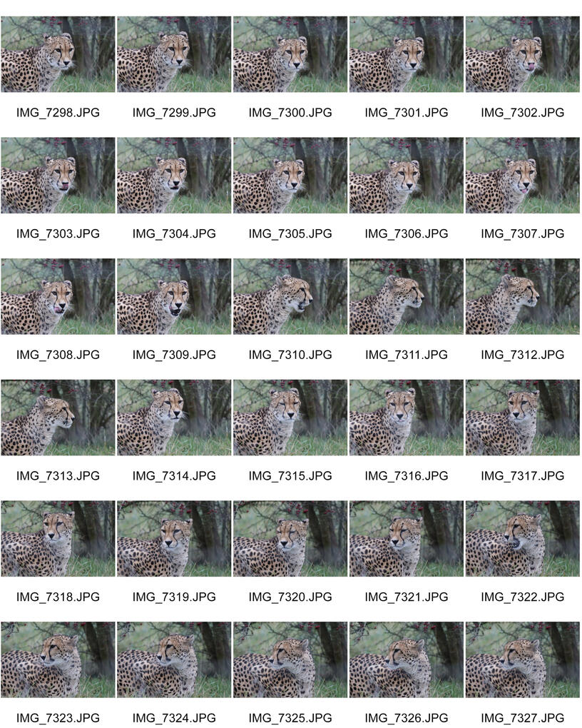This screenshot has width=582, height=728.
Task: Select thumbnail IMG_7312.JPG
Action: click(523, 297)
